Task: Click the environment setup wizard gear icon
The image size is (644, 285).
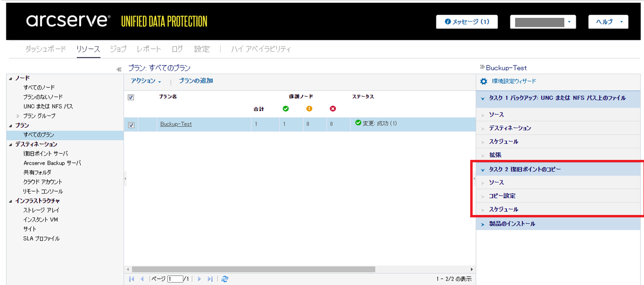Action: tap(483, 81)
